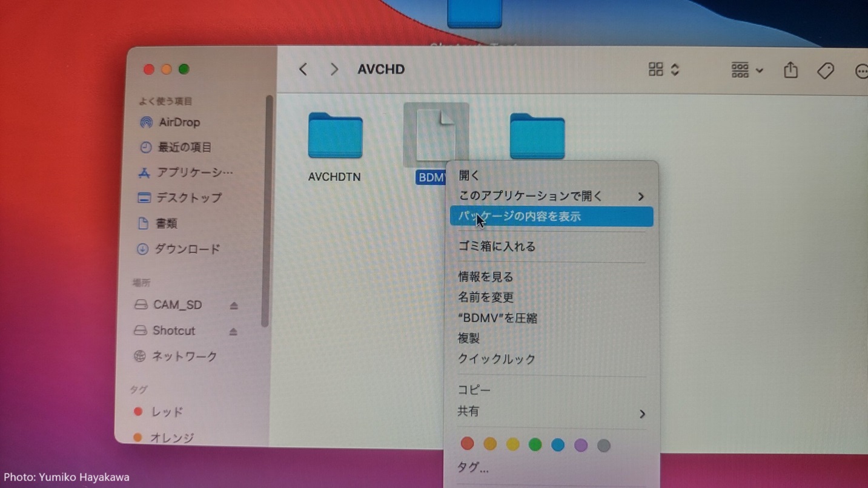Select the CAM_SD volume in sidebar
Viewport: 868px width, 488px height.
[x=168, y=305]
